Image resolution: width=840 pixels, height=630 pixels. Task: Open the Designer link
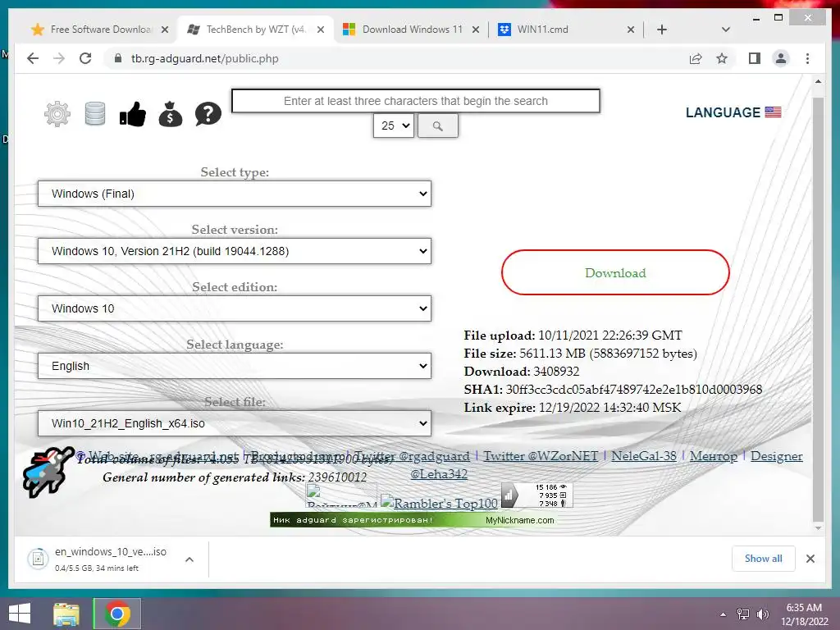[x=776, y=456]
